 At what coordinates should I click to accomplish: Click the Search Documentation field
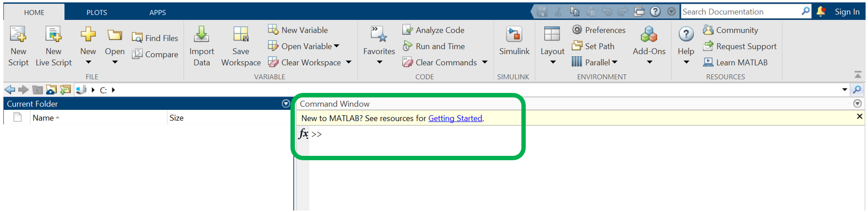(741, 12)
